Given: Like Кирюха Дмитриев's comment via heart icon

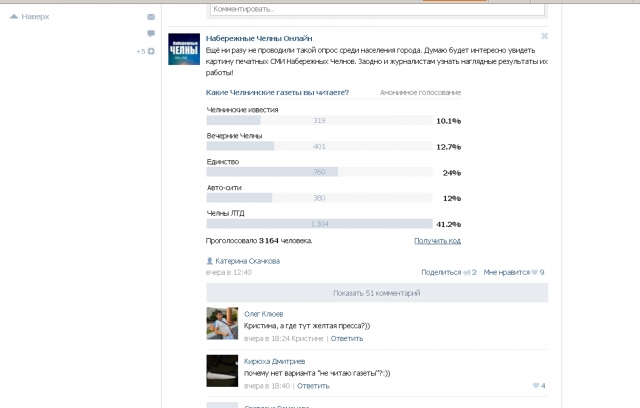Looking at the screenshot, I should (x=535, y=386).
